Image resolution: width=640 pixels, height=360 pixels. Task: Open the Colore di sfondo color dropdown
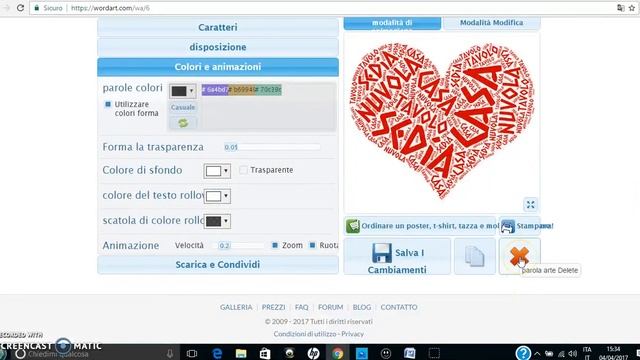tap(217, 171)
